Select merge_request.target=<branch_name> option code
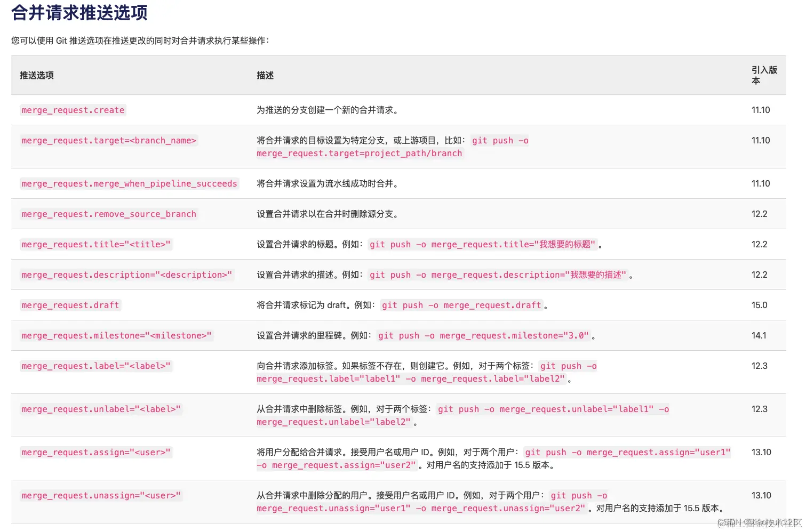 [109, 140]
